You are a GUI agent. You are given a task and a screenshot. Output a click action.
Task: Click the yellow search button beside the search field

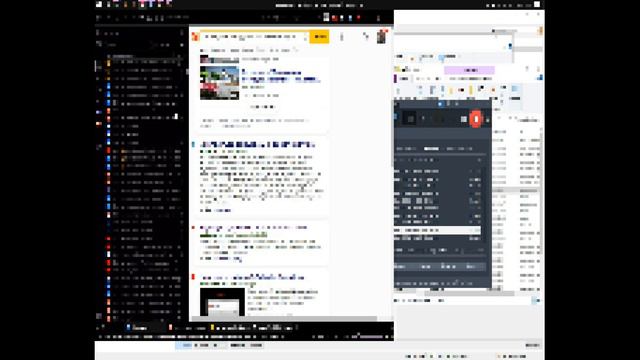pos(319,37)
